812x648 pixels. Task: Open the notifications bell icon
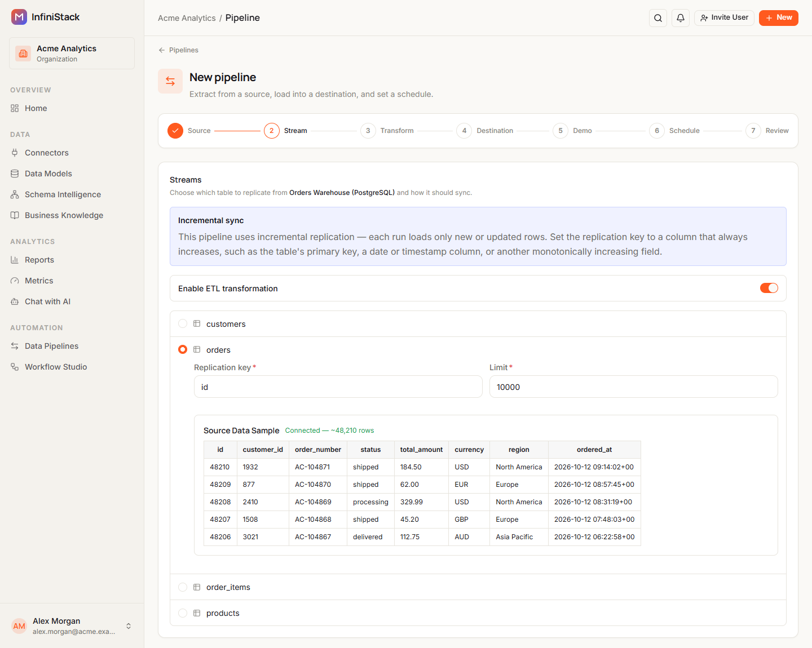(x=681, y=18)
